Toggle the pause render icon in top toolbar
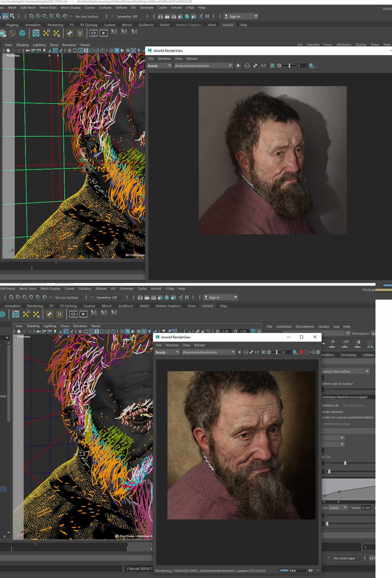The image size is (392, 578). (x=207, y=17)
